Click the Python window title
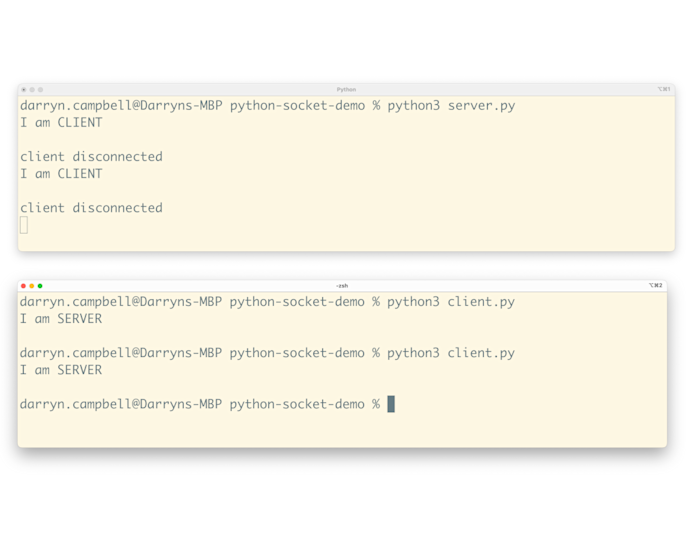The width and height of the screenshot is (700, 550). [x=346, y=90]
